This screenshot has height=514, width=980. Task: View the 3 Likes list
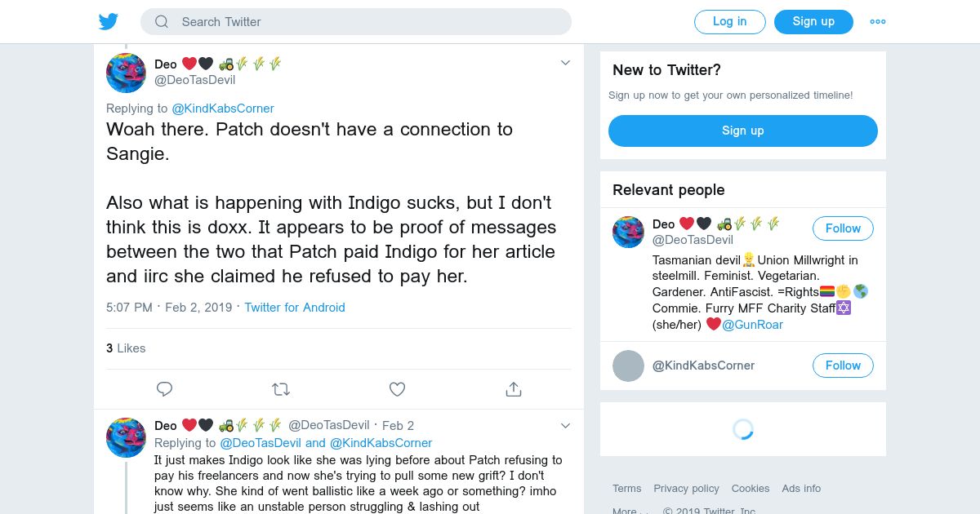126,348
